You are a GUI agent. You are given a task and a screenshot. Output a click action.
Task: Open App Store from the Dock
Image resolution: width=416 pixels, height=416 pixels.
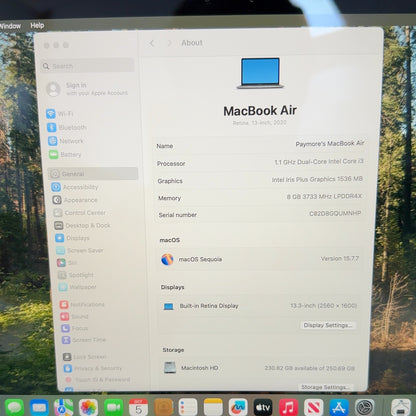[x=339, y=407]
